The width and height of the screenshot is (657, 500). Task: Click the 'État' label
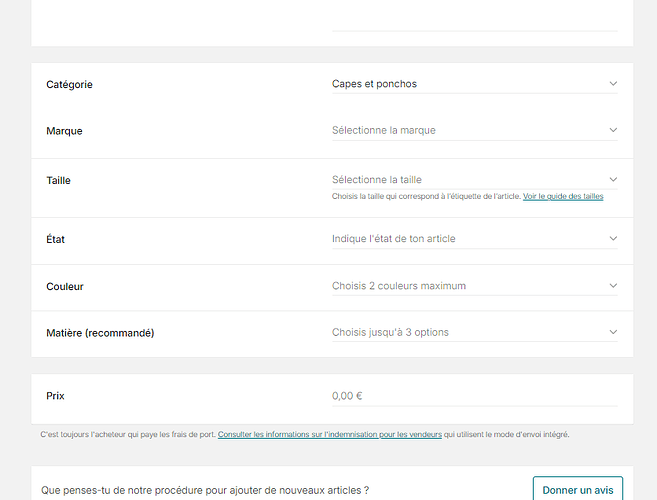[x=56, y=239]
